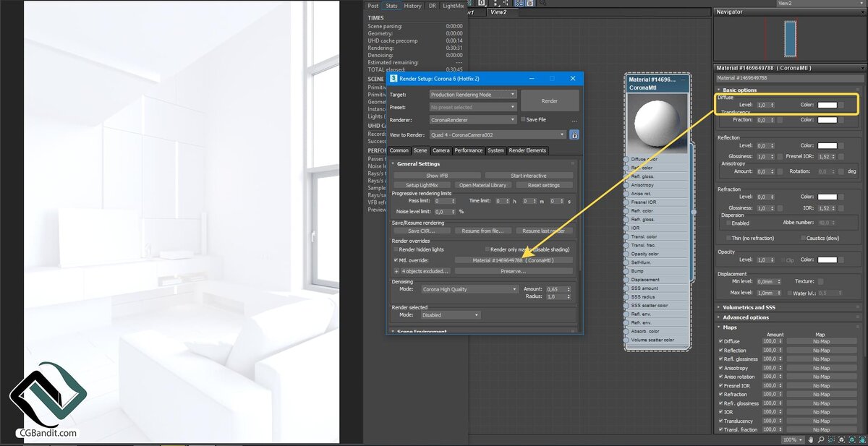
Task: Open the Render Elements tab
Action: pyautogui.click(x=528, y=150)
